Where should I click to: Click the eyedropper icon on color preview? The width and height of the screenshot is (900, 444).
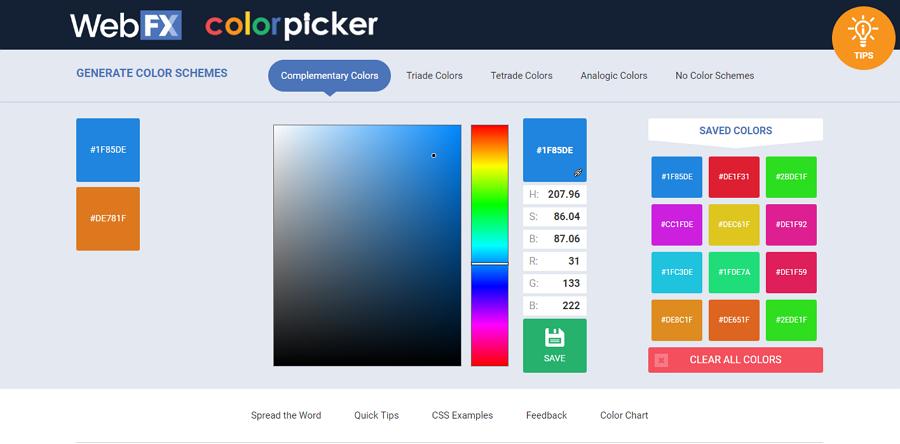pyautogui.click(x=578, y=173)
